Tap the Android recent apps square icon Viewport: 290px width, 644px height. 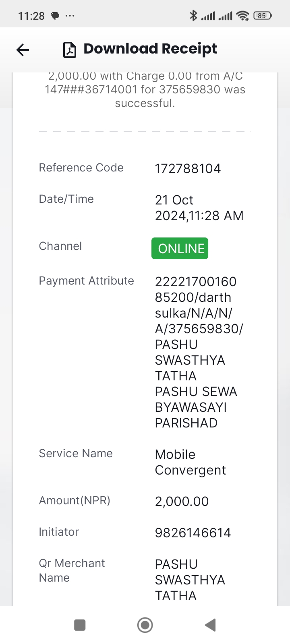click(80, 625)
